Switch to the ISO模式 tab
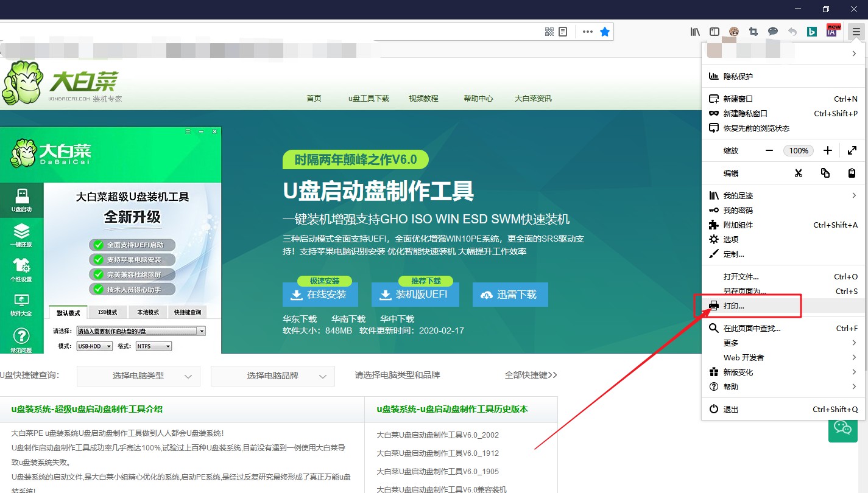This screenshot has height=493, width=868. (107, 312)
